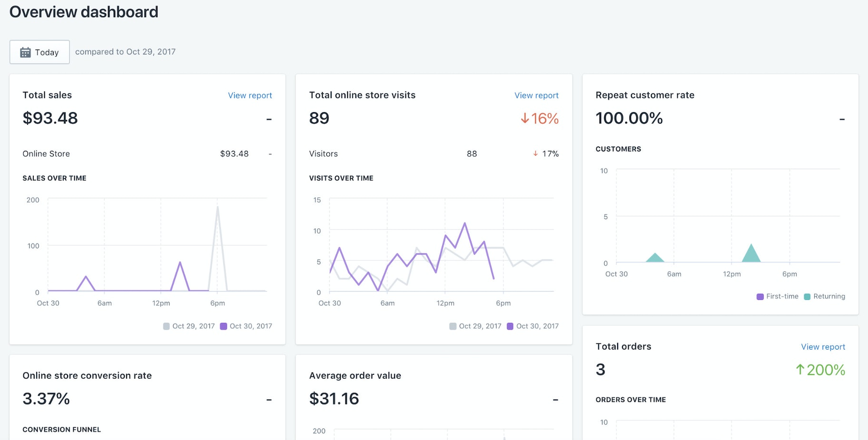Expand the Online Store sales breakdown row
The height and width of the screenshot is (440, 868).
[46, 153]
